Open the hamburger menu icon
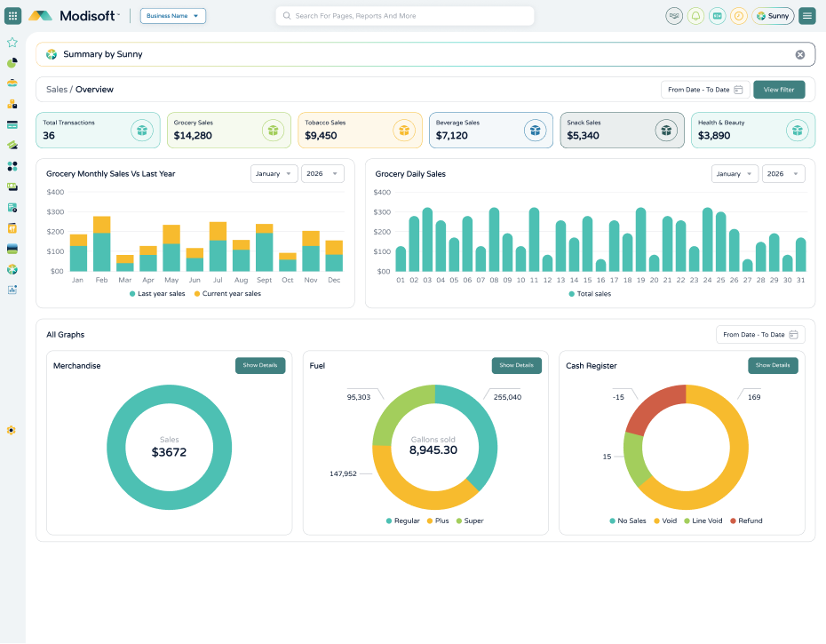 [x=807, y=16]
